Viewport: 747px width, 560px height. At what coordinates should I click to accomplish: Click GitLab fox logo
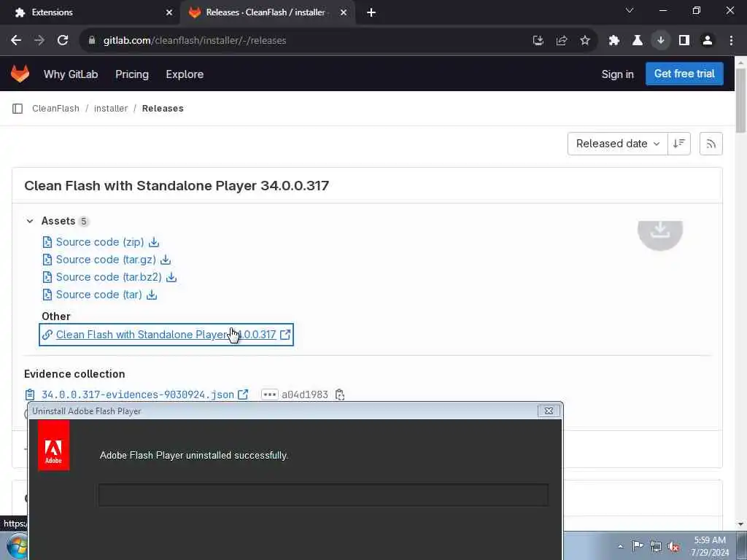click(20, 74)
